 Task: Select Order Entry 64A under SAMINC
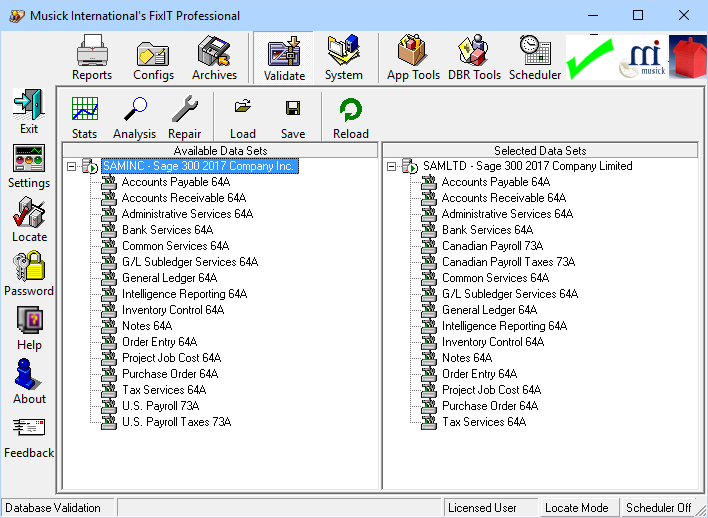160,342
